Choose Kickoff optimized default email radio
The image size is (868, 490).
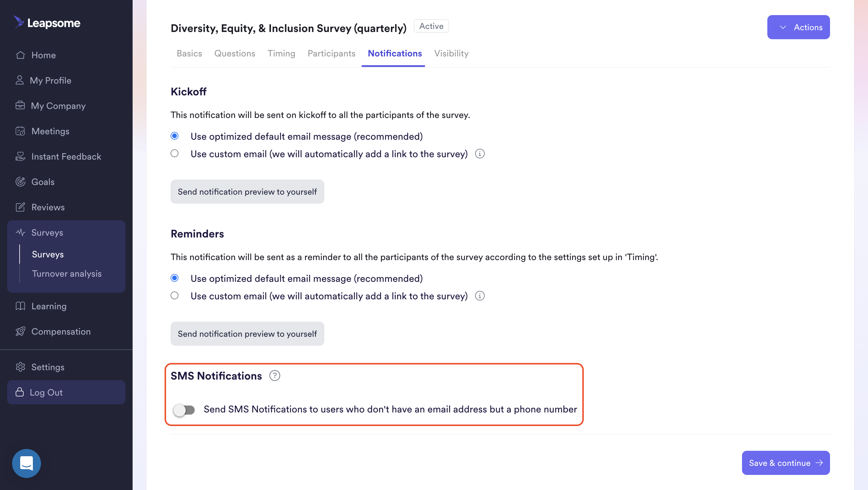pyautogui.click(x=175, y=136)
